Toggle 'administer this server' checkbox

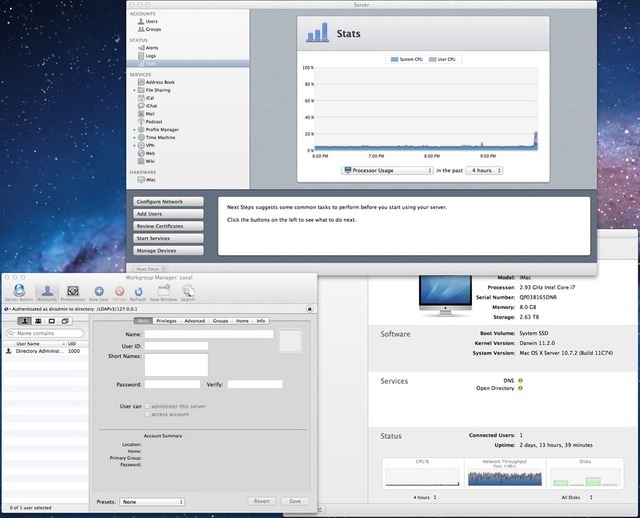pos(147,406)
